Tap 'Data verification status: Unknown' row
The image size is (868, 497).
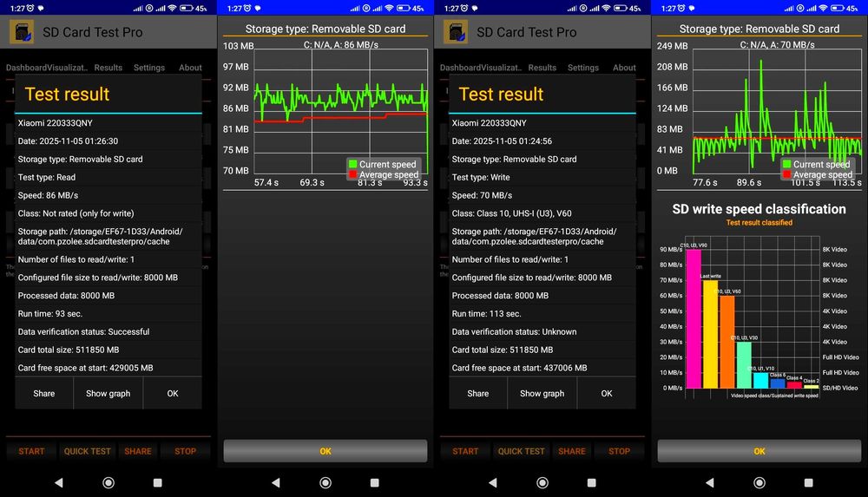(x=542, y=331)
